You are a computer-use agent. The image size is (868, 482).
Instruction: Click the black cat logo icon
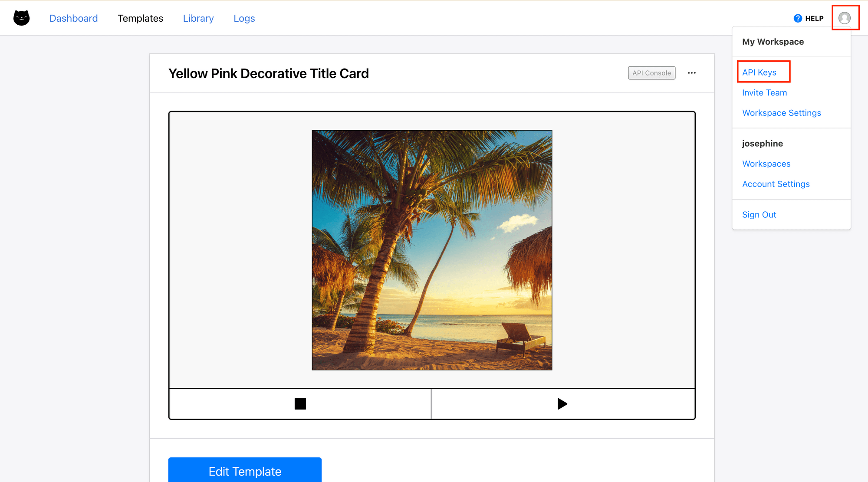21,18
